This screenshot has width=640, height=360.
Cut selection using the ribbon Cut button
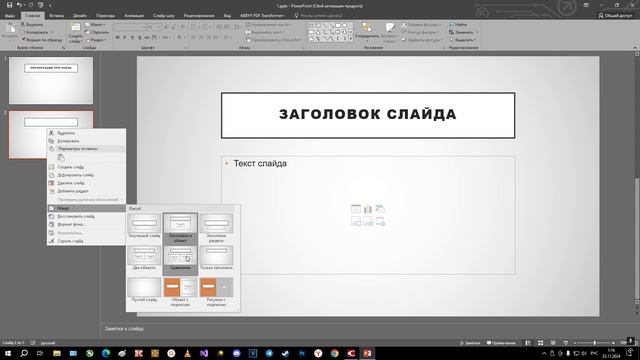32,24
